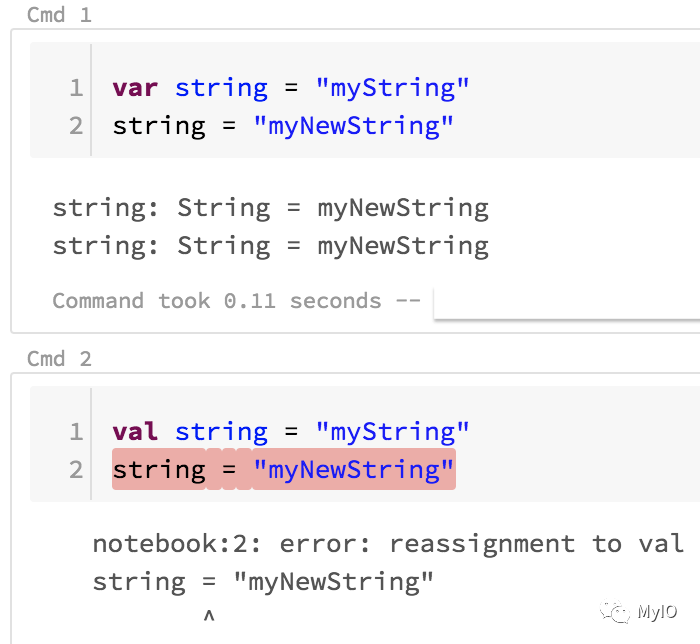700x644 pixels.
Task: Select line number 2 in Cmd 2
Action: [76, 470]
